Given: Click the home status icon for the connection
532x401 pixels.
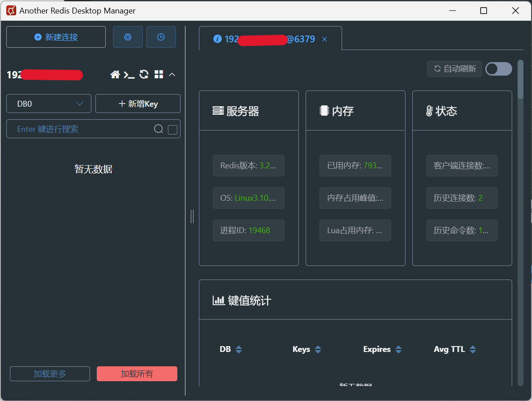Looking at the screenshot, I should 115,74.
